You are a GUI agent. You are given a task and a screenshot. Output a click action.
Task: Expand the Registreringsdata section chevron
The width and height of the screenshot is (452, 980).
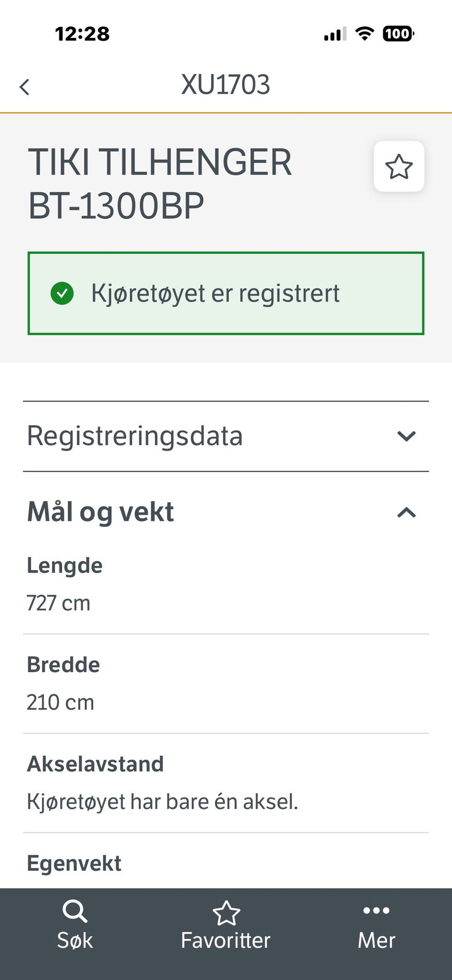pyautogui.click(x=406, y=436)
